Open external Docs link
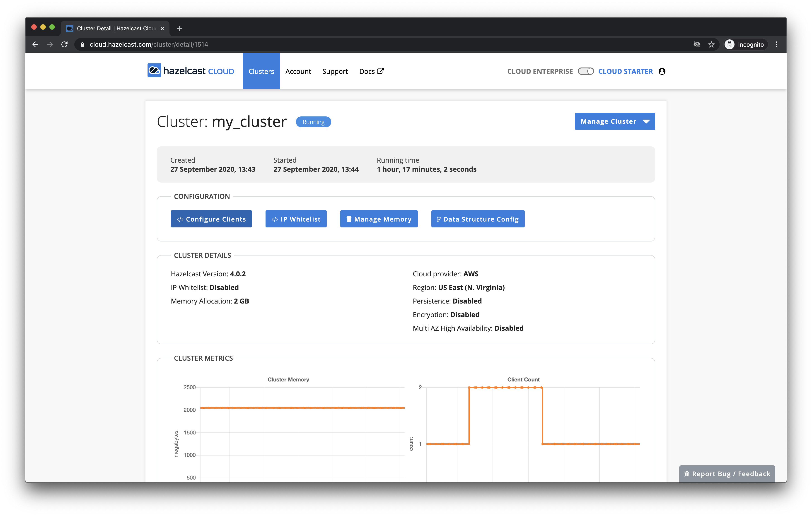 (x=371, y=71)
